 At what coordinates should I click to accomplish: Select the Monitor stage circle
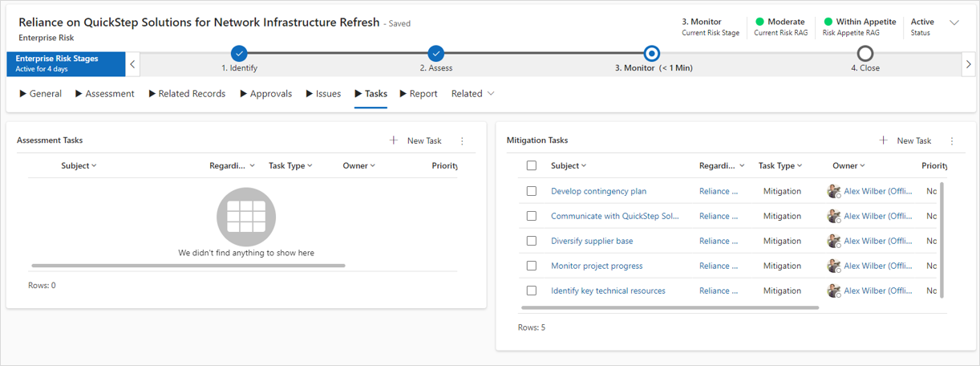652,54
